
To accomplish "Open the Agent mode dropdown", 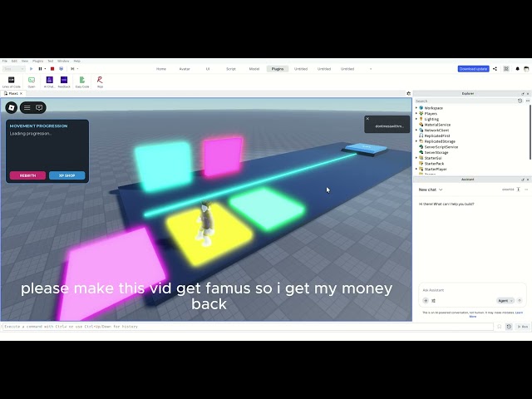I will [x=505, y=301].
